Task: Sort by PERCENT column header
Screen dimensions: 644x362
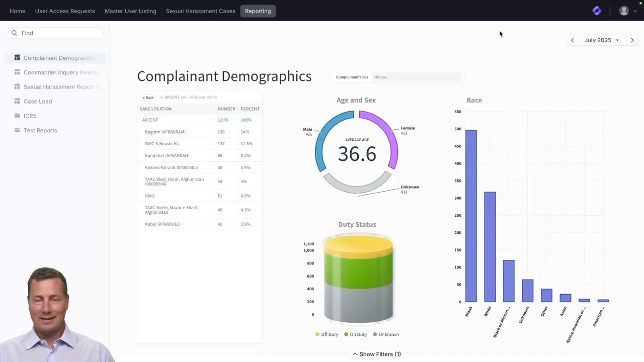Action: coord(250,109)
